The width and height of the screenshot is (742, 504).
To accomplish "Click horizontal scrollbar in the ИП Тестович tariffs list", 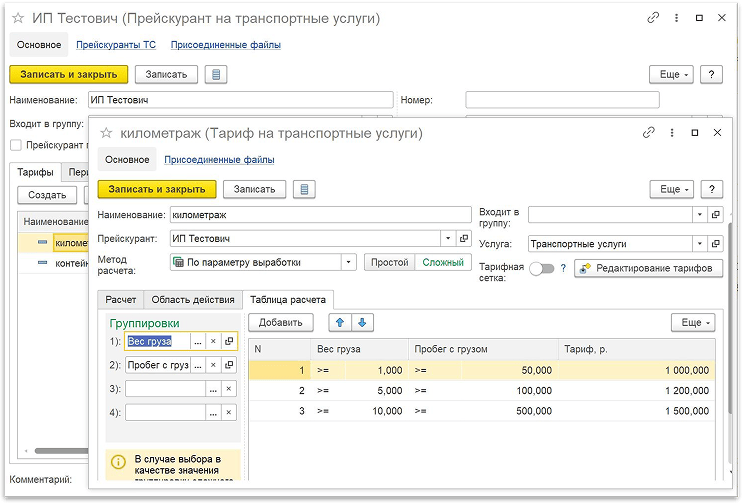I will 62,451.
